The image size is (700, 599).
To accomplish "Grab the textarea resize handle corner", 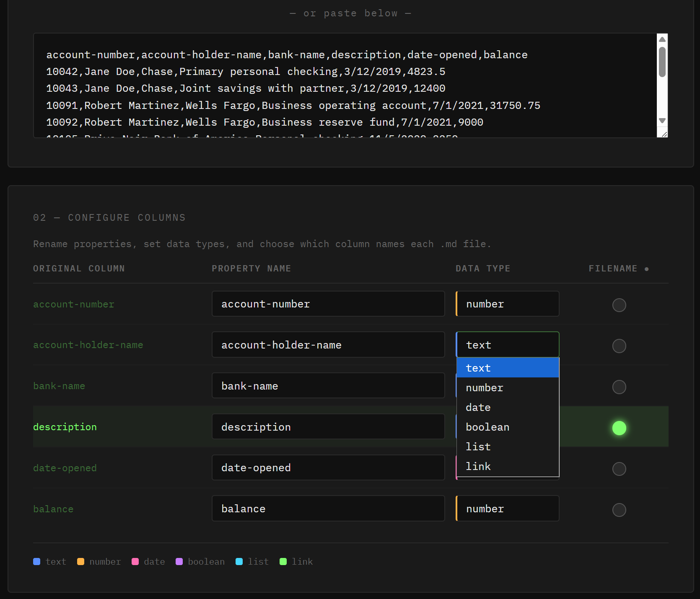I will [664, 134].
